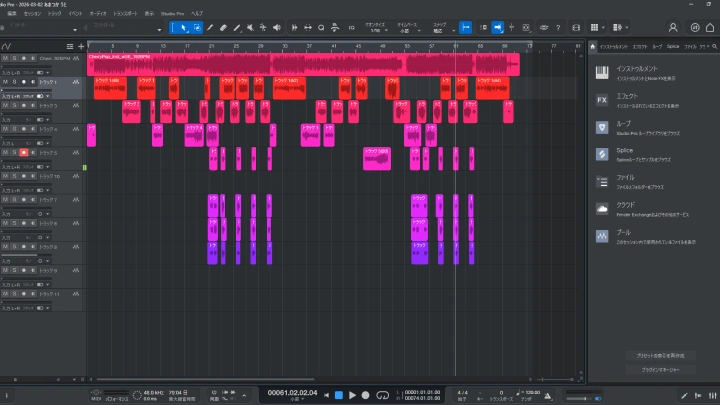Open the Control selector dropdown arrow
Viewport: 720px width, 405px height.
coord(159,30)
